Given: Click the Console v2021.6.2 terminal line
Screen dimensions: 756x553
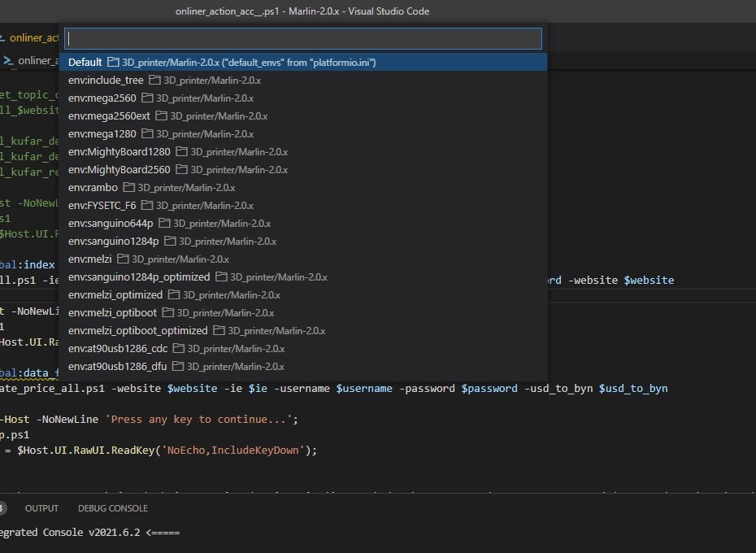Looking at the screenshot, I should tap(89, 532).
